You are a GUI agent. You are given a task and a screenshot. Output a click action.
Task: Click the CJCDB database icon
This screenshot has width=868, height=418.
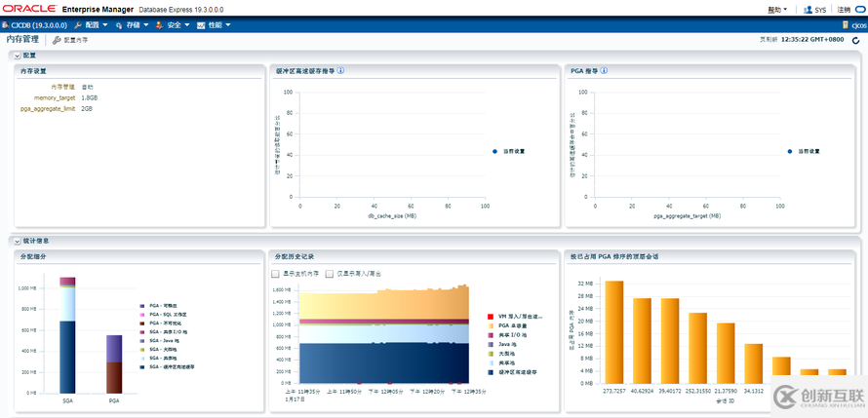tap(6, 25)
